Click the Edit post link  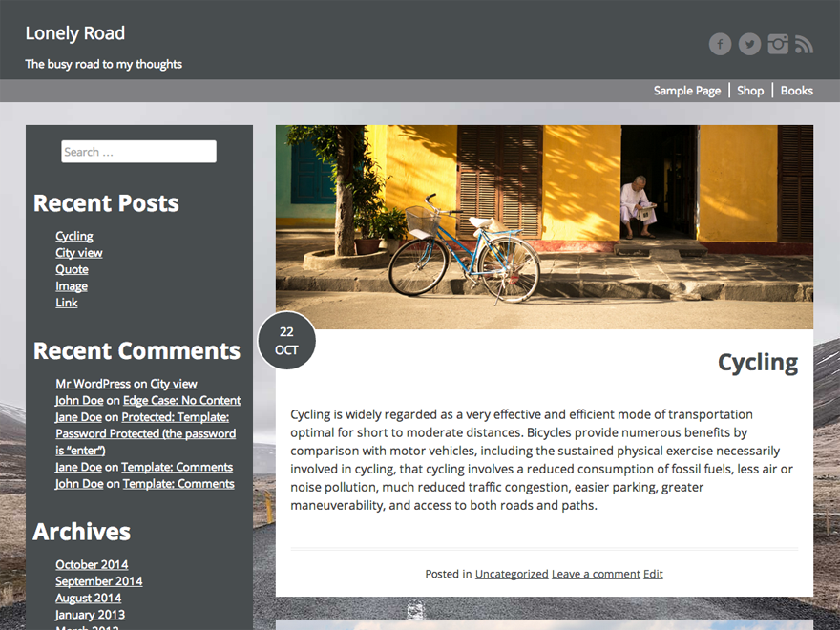coord(653,574)
